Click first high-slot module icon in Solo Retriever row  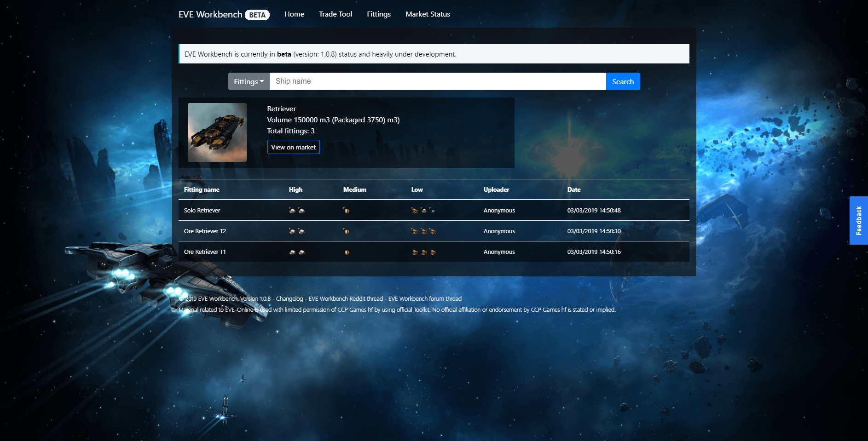[292, 211]
